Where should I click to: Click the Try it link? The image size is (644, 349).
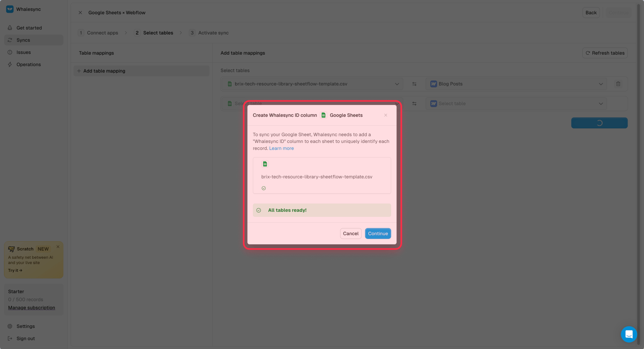tap(15, 270)
